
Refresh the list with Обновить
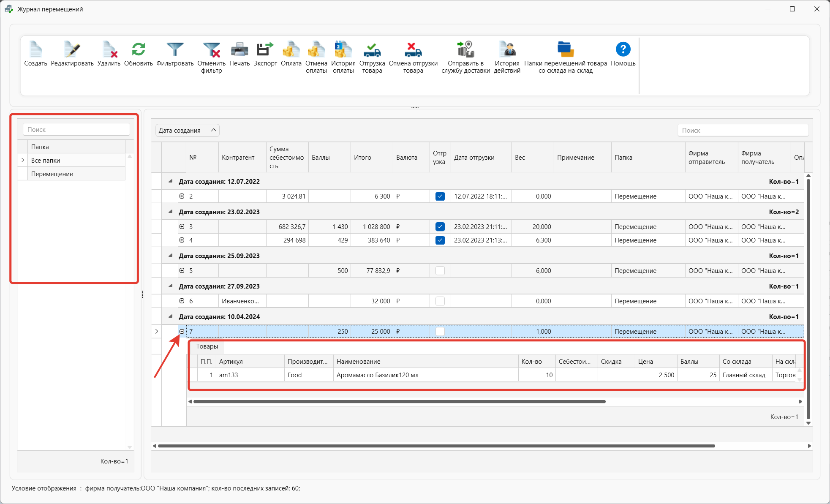tap(138, 50)
